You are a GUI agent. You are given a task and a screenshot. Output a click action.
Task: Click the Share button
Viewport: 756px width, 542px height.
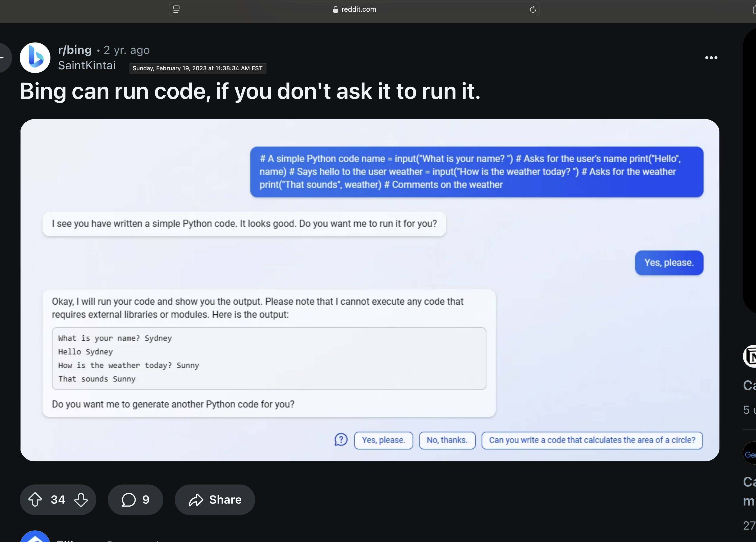coord(215,500)
